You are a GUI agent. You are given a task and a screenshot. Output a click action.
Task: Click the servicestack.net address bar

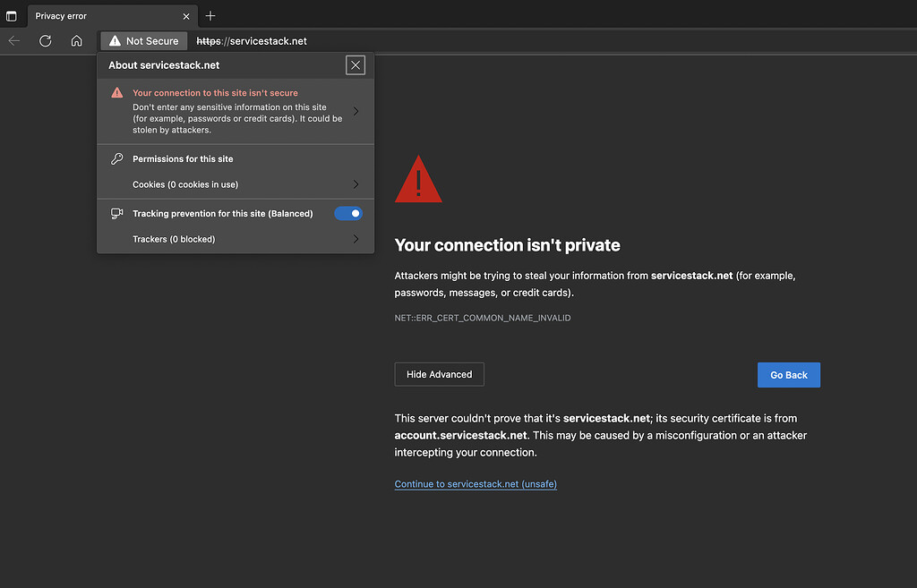(251, 40)
